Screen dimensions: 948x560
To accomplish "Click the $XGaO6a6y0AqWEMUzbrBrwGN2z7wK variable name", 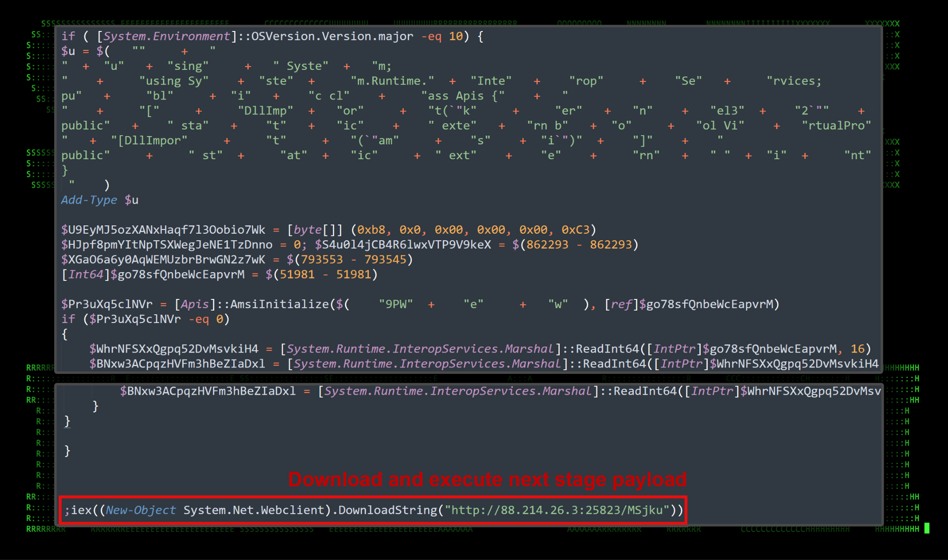I will pyautogui.click(x=163, y=259).
